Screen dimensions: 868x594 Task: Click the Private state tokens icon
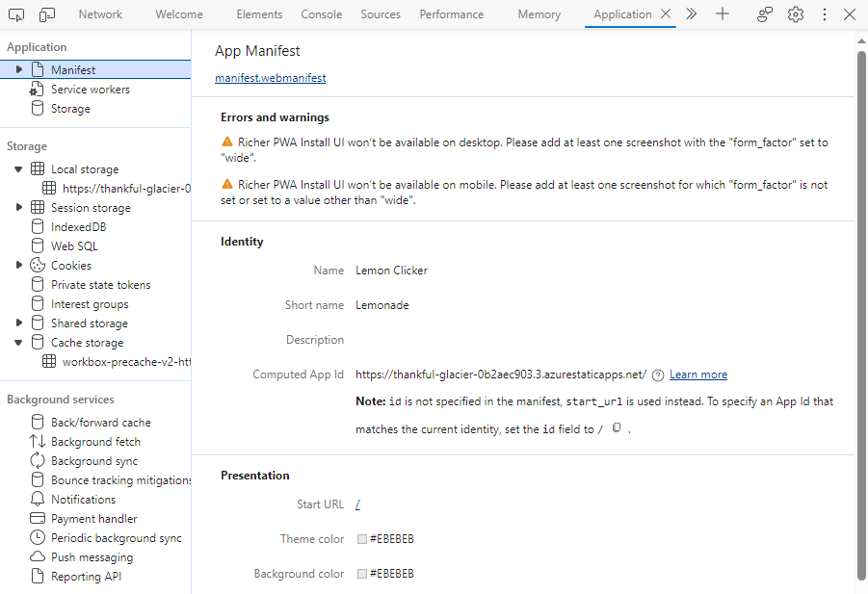37,284
